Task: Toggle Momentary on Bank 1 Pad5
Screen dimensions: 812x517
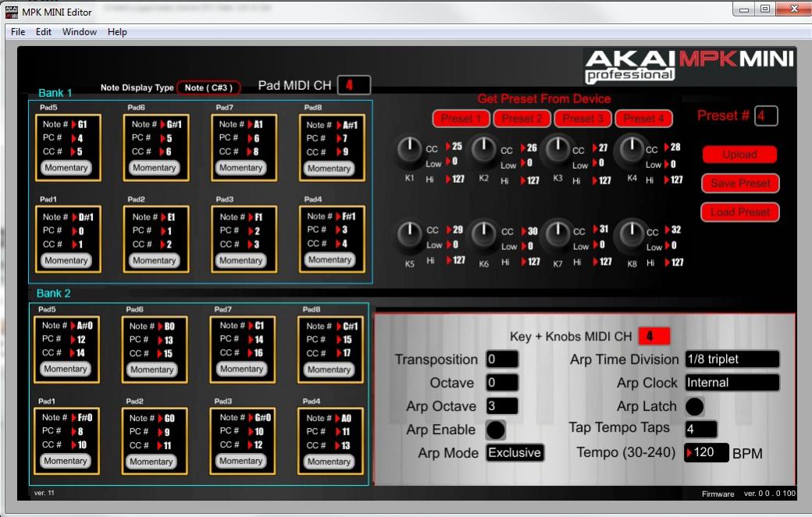Action: (66, 168)
